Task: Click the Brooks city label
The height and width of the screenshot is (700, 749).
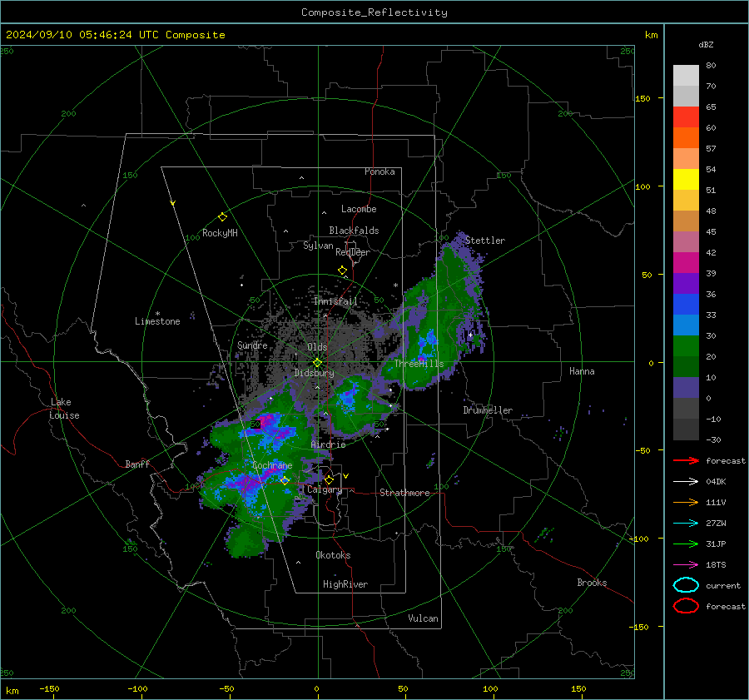Action: pyautogui.click(x=592, y=583)
